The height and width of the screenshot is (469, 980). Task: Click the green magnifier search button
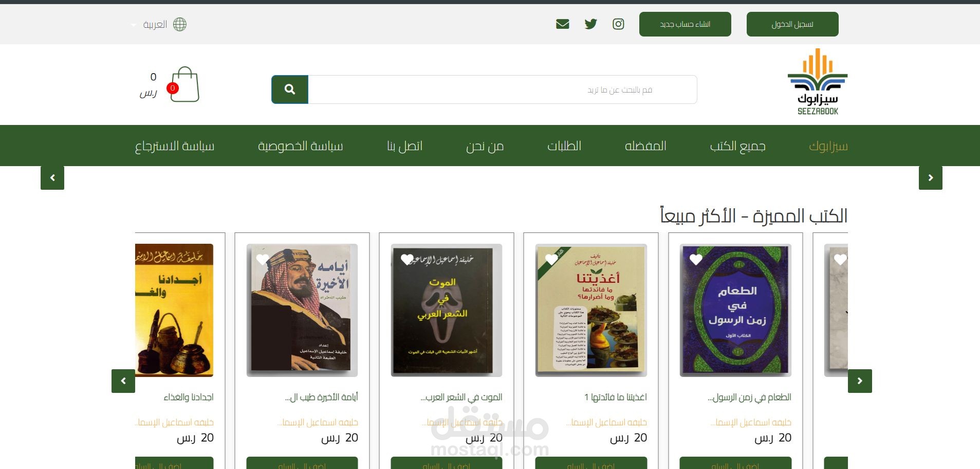pos(290,89)
